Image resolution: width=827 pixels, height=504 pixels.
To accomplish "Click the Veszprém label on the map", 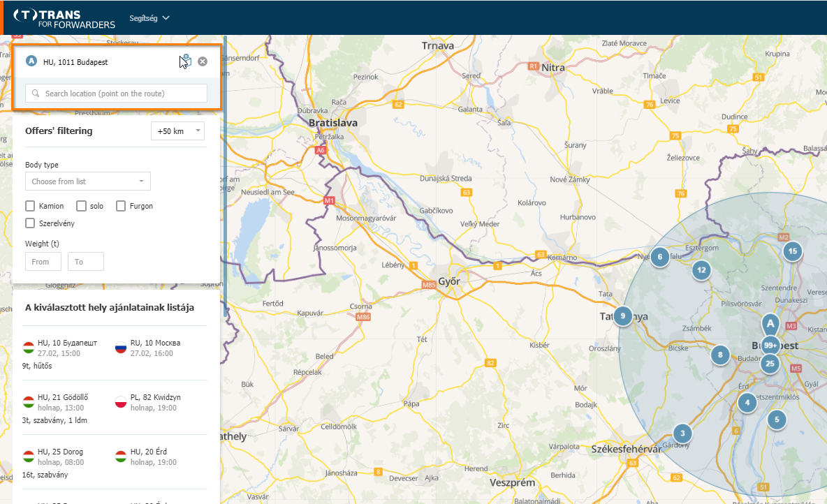I will (512, 482).
